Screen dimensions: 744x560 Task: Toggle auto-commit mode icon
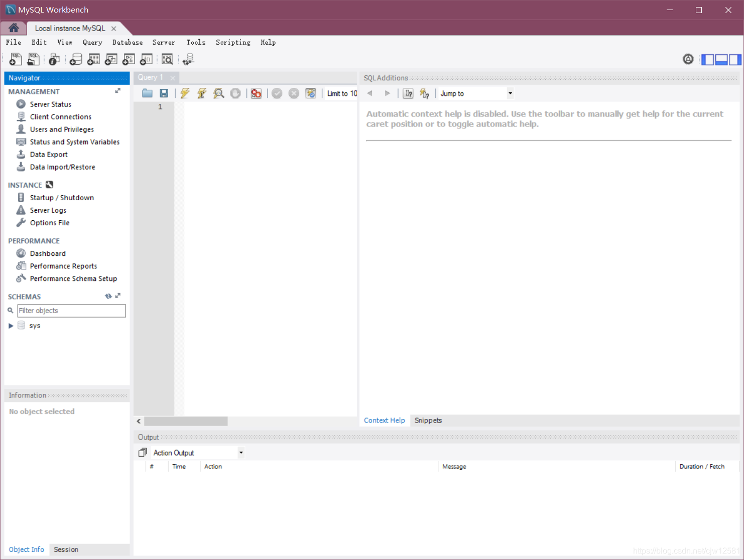[311, 93]
